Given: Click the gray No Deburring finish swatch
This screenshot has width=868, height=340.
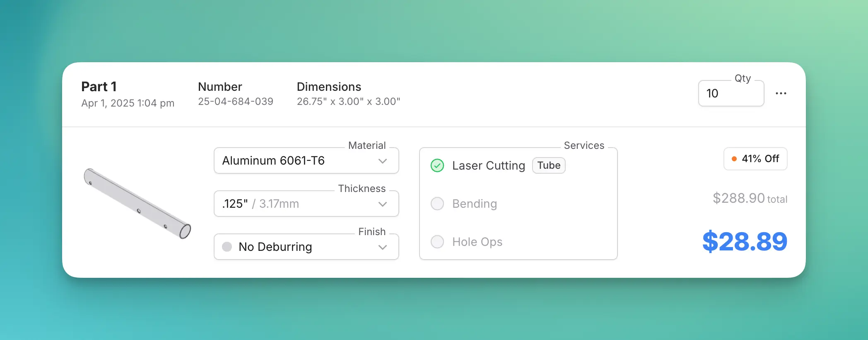Looking at the screenshot, I should click(227, 247).
